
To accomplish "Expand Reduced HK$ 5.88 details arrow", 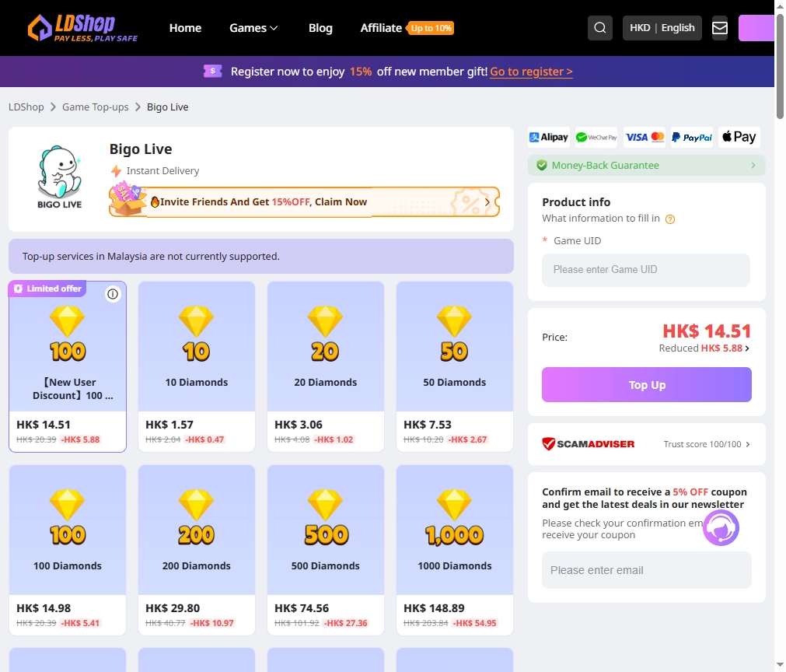I will 747,348.
